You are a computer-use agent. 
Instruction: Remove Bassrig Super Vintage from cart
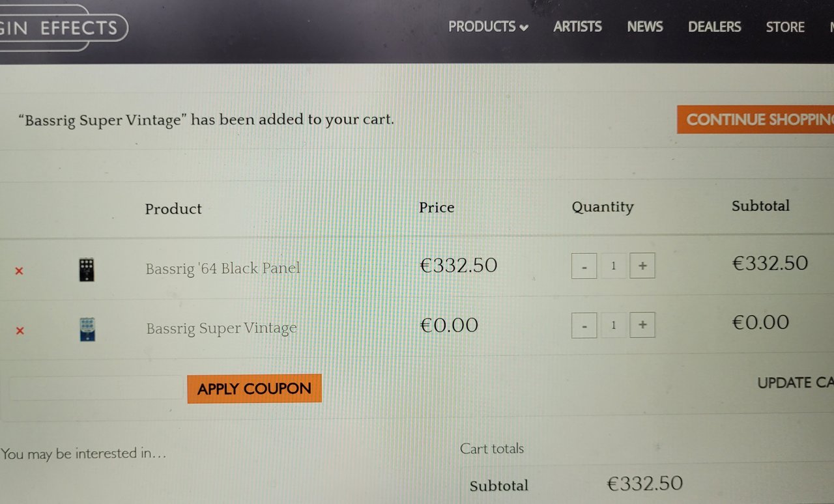coord(20,331)
